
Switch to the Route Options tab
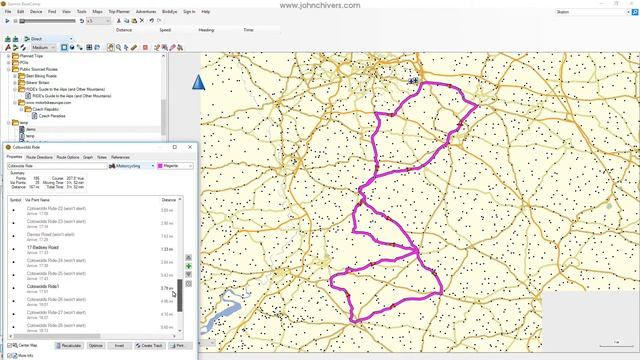[68, 157]
